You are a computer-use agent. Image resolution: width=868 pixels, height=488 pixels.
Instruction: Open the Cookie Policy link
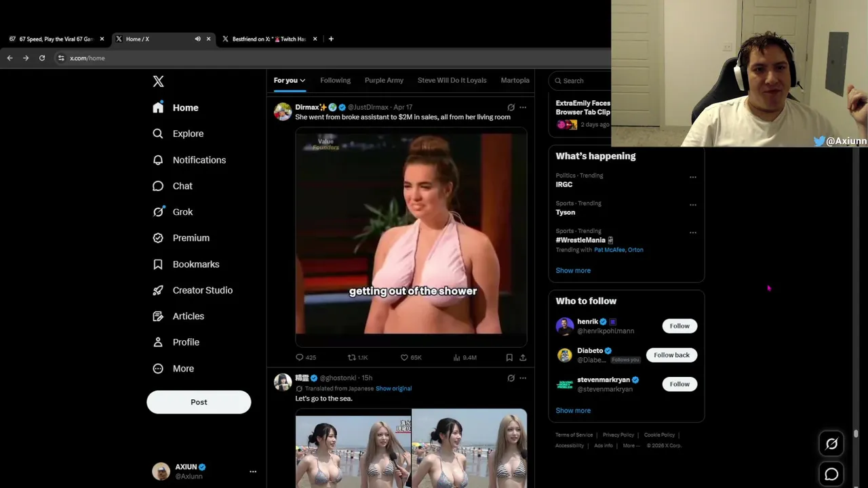659,435
